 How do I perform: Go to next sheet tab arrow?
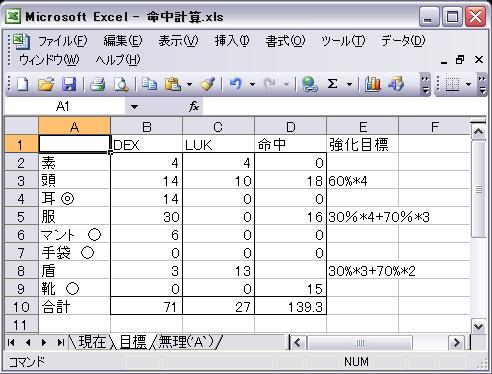pos(44,342)
